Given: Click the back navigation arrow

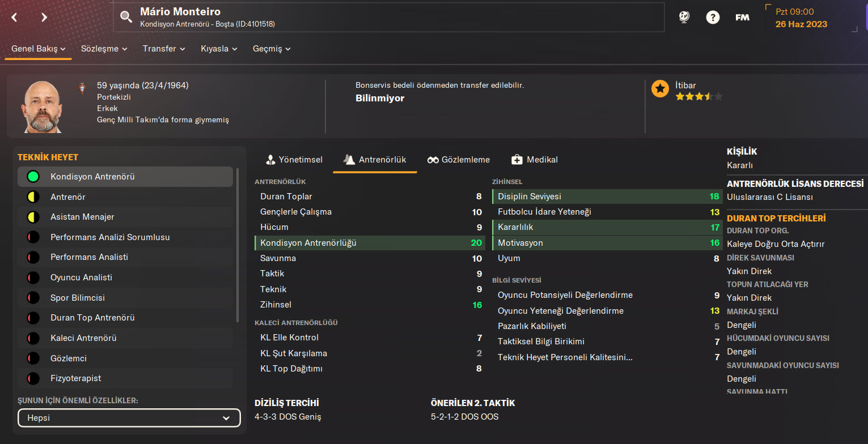Looking at the screenshot, I should (x=15, y=18).
